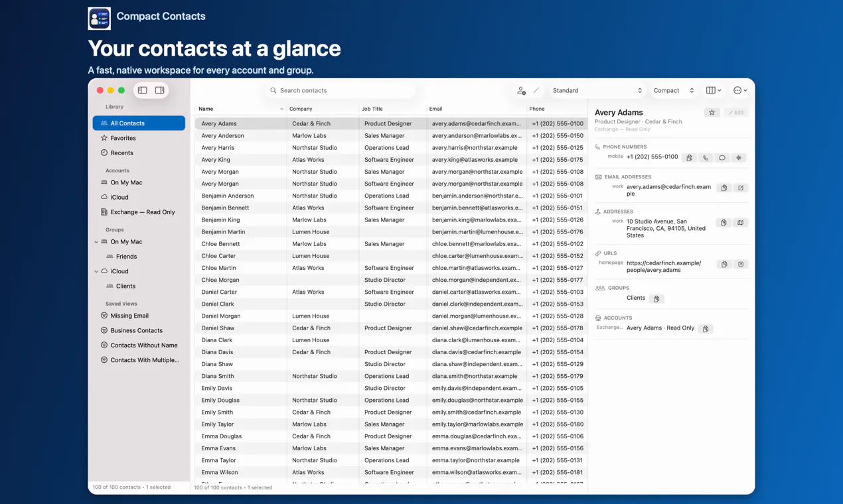Click the Search contacts field
843x504 pixels.
point(341,90)
